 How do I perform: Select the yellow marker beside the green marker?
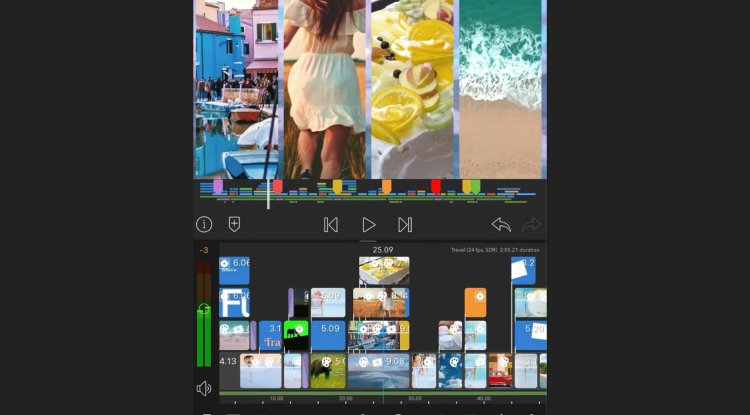467,186
